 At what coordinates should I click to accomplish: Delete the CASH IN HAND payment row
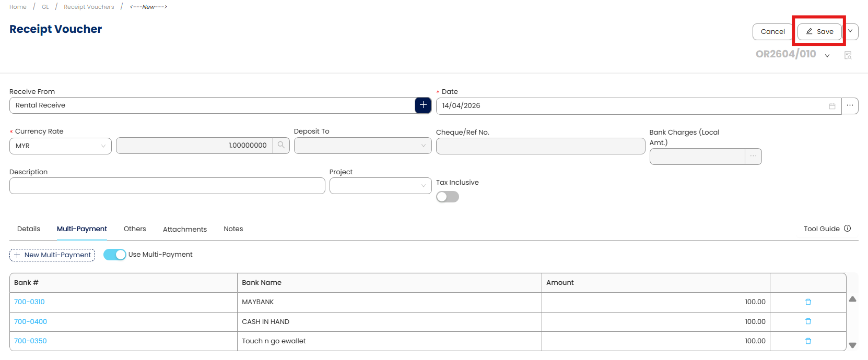click(808, 321)
